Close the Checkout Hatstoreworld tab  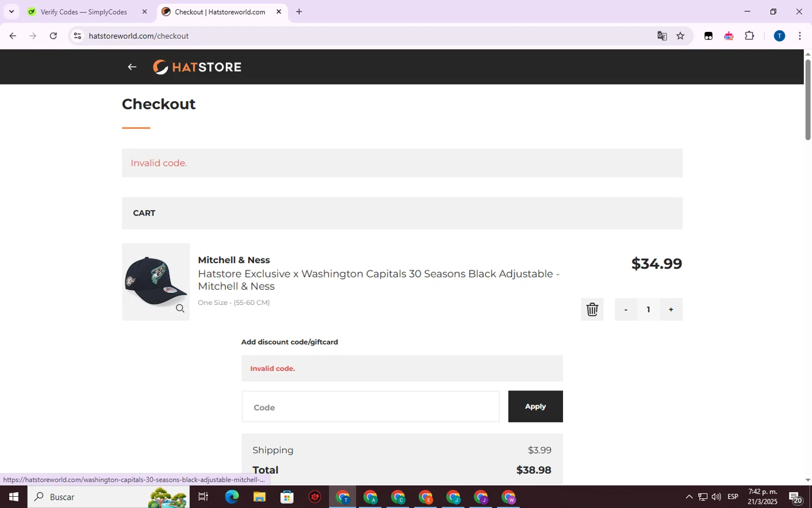(x=279, y=12)
